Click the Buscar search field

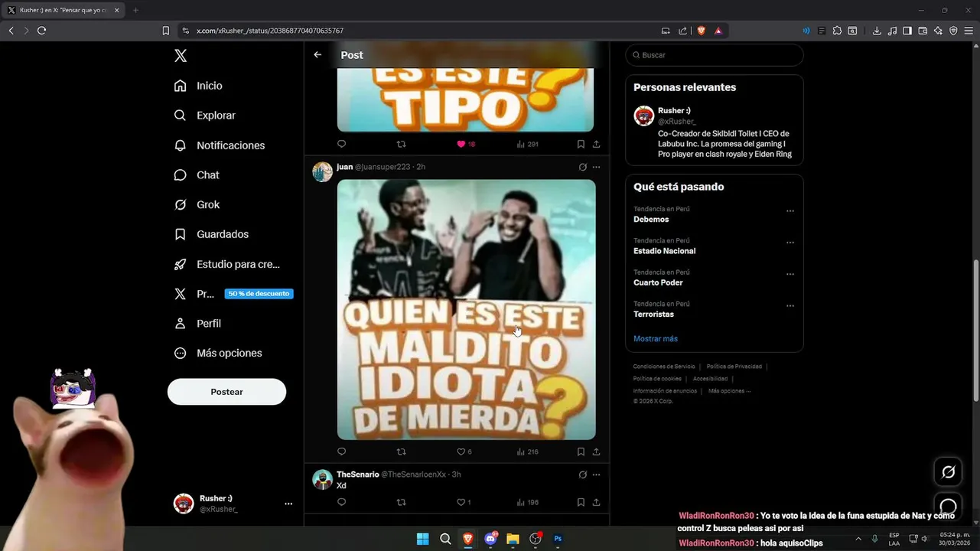pos(715,55)
